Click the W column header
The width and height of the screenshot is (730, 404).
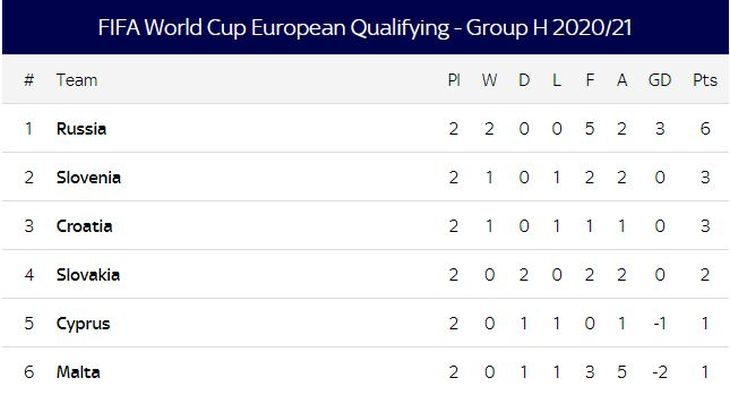(x=489, y=80)
